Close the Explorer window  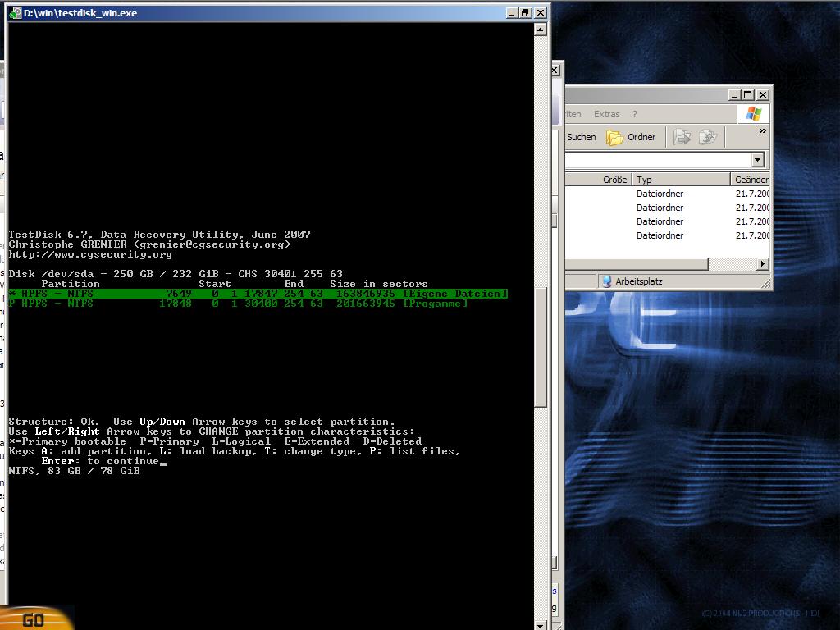click(763, 95)
